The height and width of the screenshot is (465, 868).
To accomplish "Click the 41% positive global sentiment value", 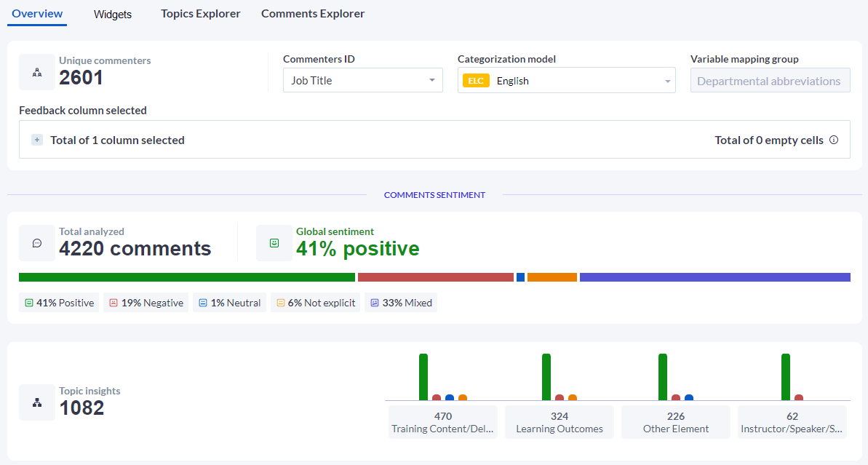I will point(358,249).
